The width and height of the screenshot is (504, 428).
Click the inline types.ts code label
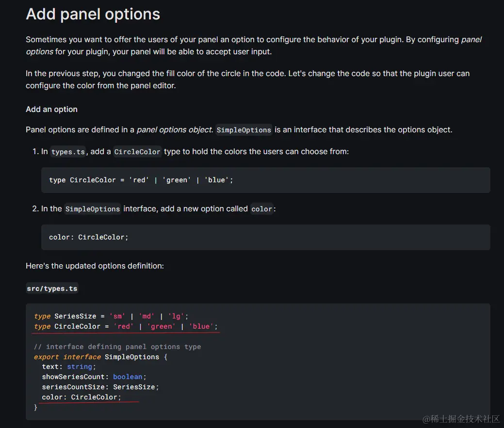pyautogui.click(x=68, y=152)
